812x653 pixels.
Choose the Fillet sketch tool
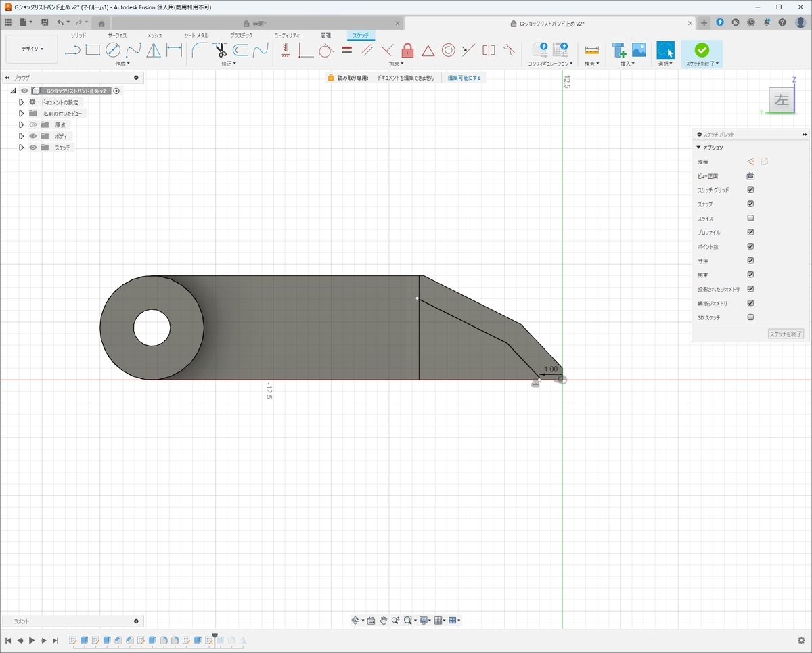click(x=200, y=50)
